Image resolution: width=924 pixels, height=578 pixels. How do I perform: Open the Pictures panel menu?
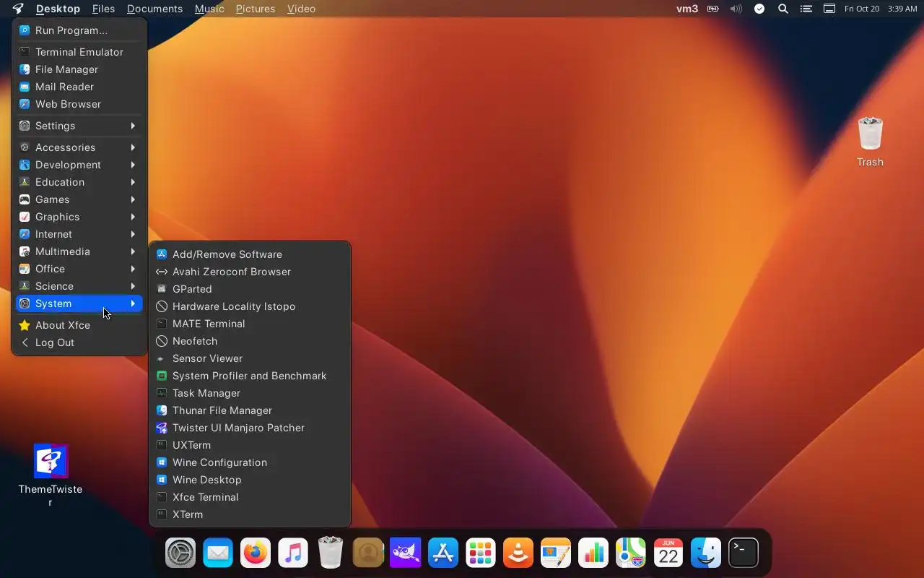point(256,9)
